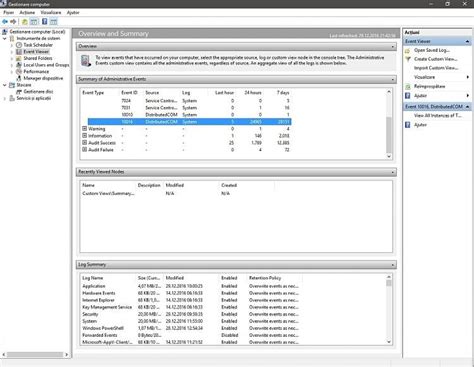Open the Ajutor menu in menu bar
The width and height of the screenshot is (474, 367).
(x=73, y=13)
